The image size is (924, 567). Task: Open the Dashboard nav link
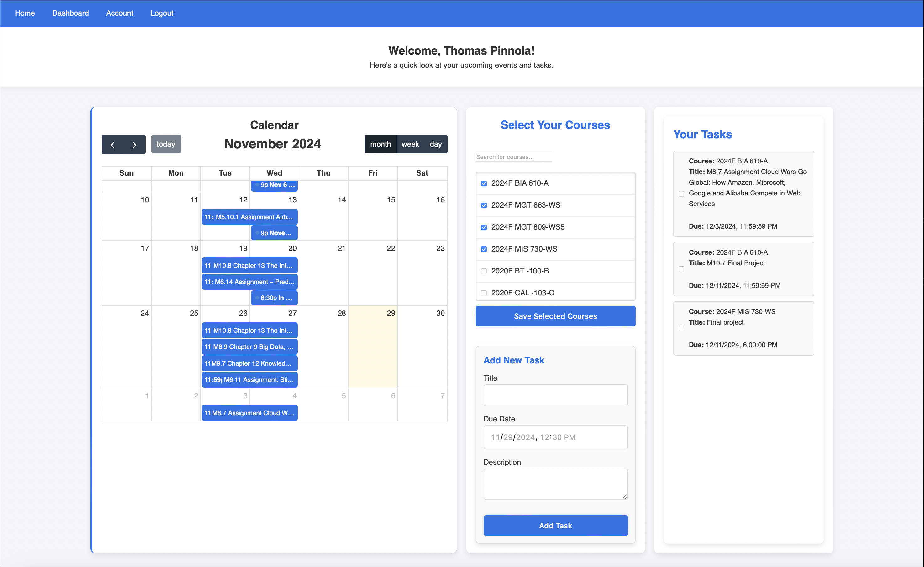pos(70,13)
